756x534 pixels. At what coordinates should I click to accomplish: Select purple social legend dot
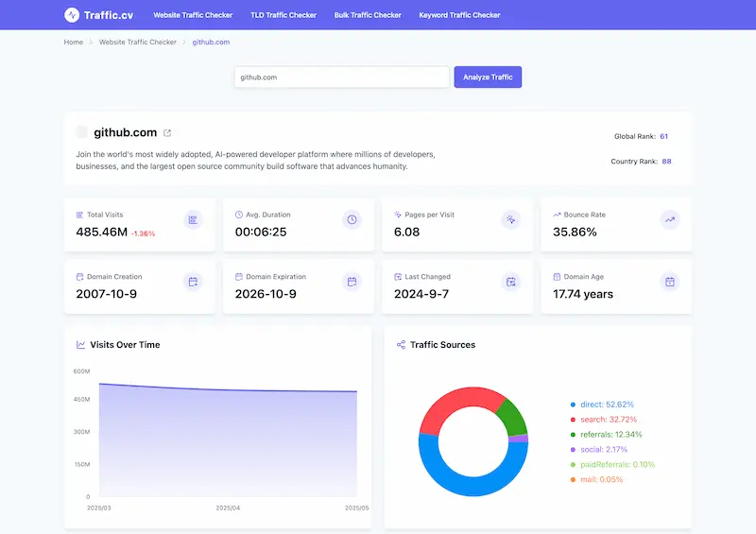[573, 450]
